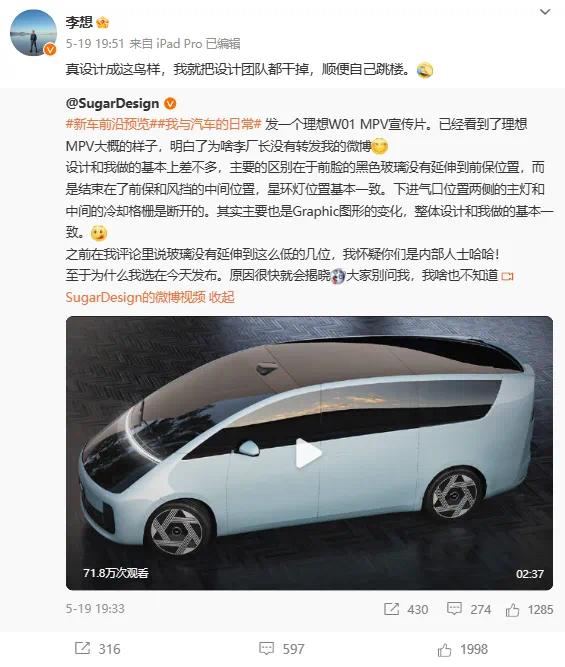The width and height of the screenshot is (565, 667).
Task: Collapse the post text with 收起
Action: pos(222,297)
